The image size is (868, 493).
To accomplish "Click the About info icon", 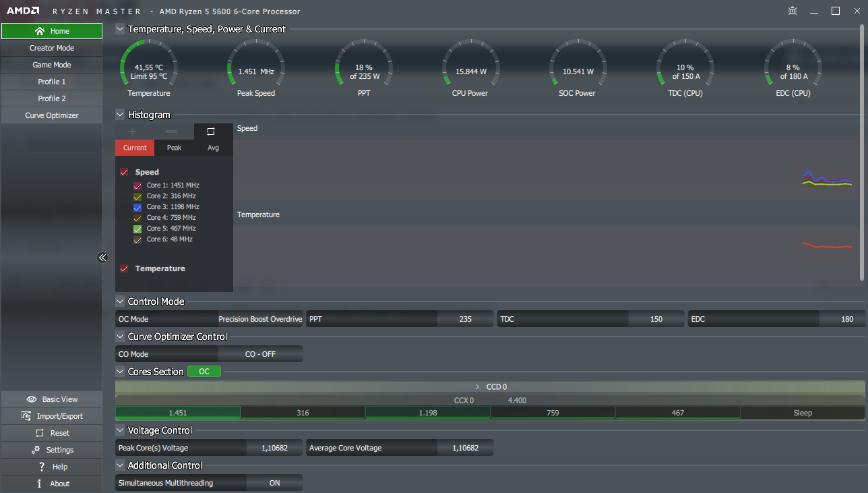I will [40, 484].
